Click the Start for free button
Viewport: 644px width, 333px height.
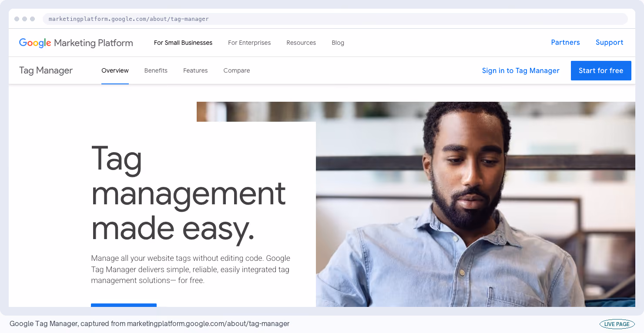click(x=601, y=70)
